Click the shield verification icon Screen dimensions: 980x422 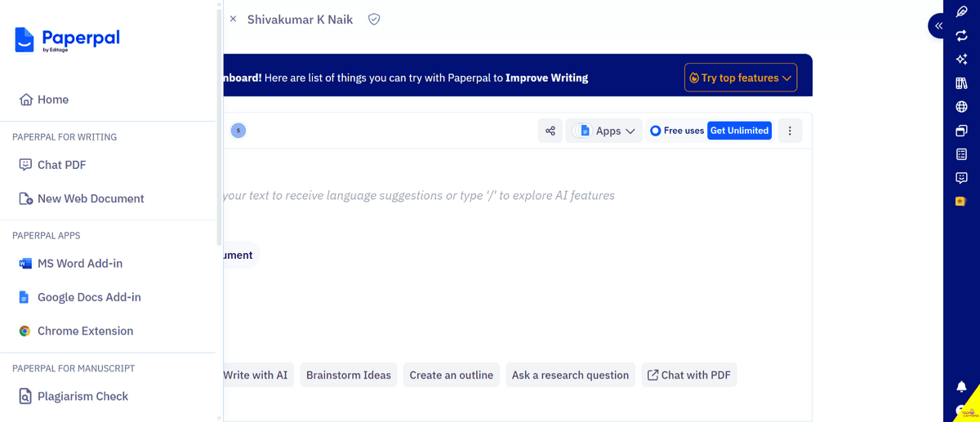click(x=374, y=19)
